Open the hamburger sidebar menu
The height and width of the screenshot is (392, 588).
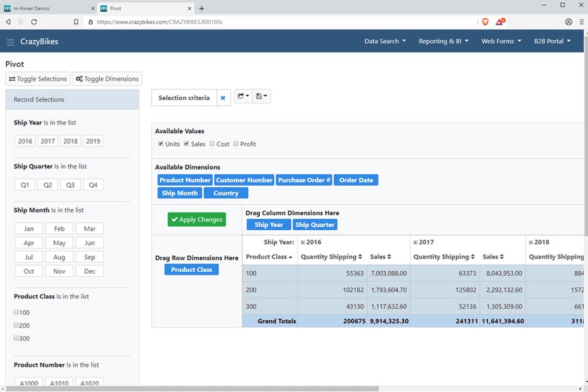[x=10, y=42]
